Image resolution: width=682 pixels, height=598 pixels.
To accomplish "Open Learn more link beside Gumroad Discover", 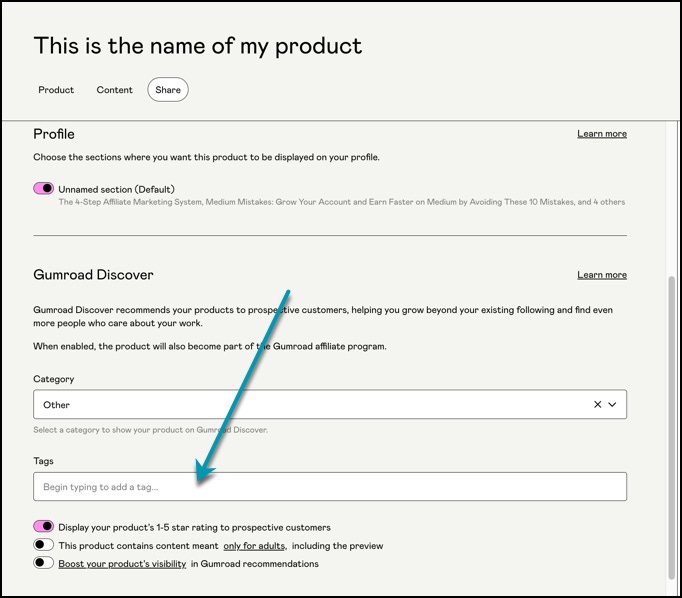I will (602, 275).
